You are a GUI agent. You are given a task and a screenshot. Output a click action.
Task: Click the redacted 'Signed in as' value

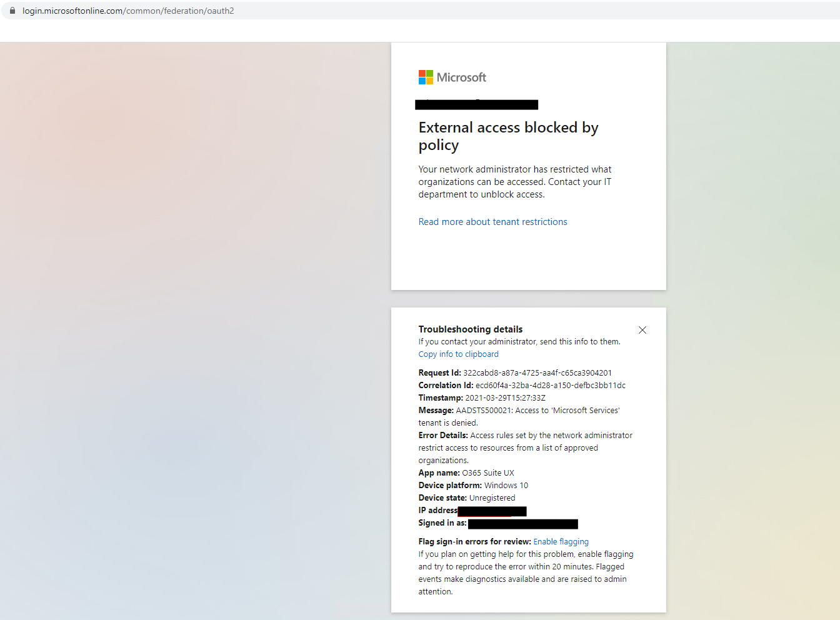(x=522, y=524)
